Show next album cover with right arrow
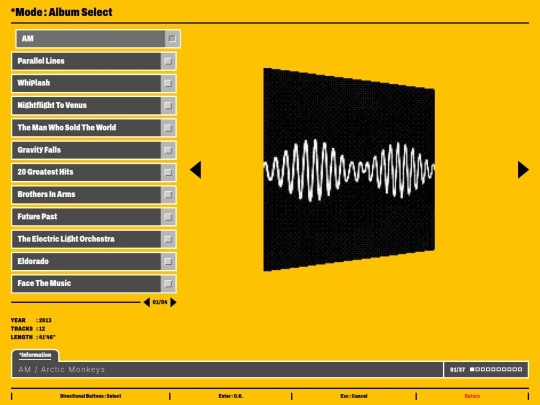540x405 pixels. (523, 170)
